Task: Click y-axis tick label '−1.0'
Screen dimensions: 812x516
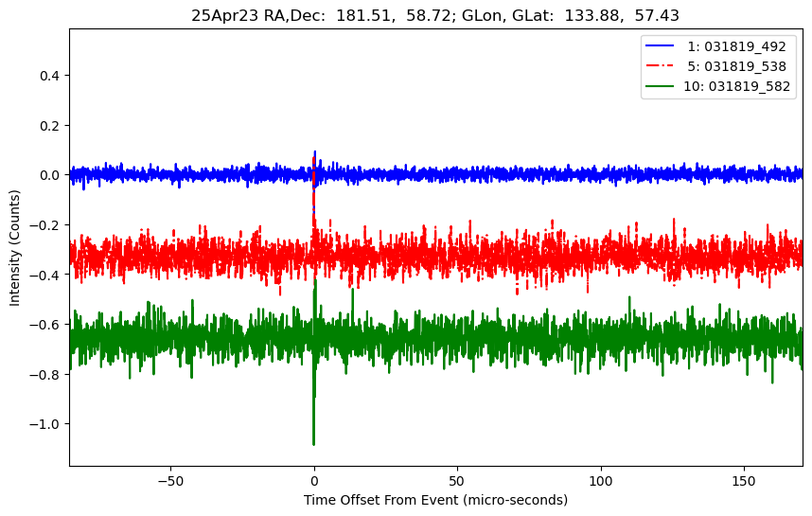Action: click(x=45, y=424)
